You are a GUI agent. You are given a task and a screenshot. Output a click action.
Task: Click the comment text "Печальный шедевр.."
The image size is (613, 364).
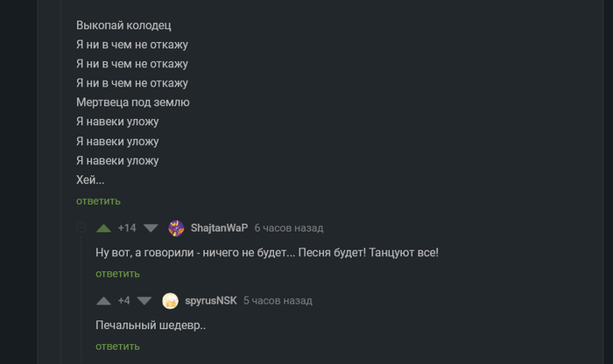(x=151, y=325)
